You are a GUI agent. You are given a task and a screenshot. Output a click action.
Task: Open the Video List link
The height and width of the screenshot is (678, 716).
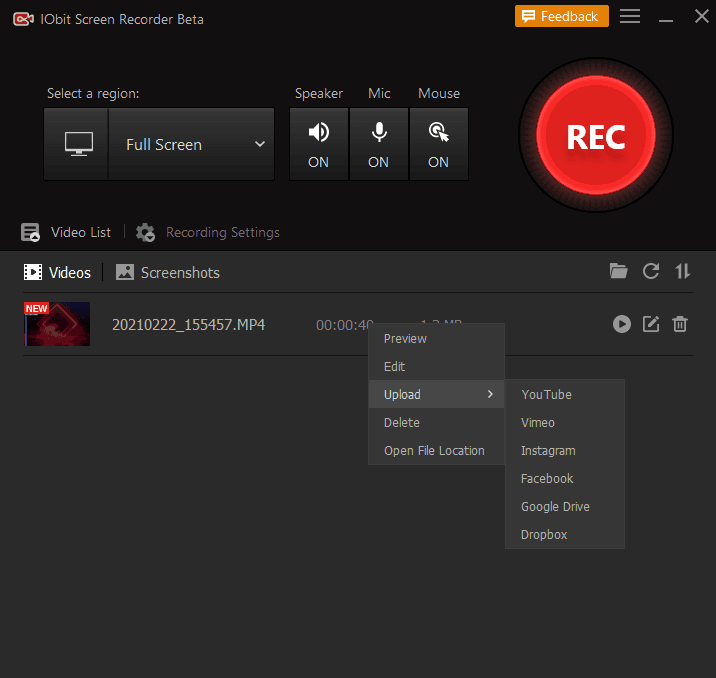tap(81, 232)
